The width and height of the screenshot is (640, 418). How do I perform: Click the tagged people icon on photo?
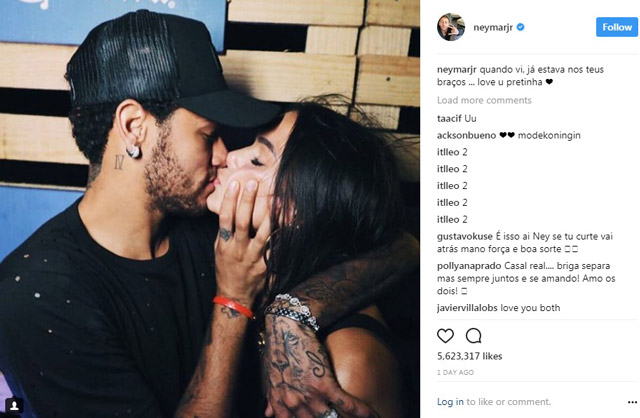tap(14, 405)
